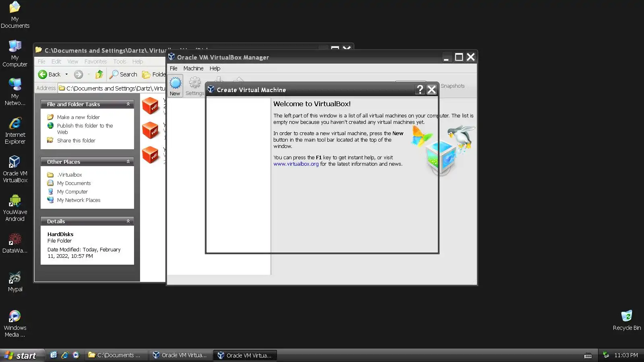Click the Back arrow in Explorer toolbar
Screen dimensions: 644x362
(49, 74)
